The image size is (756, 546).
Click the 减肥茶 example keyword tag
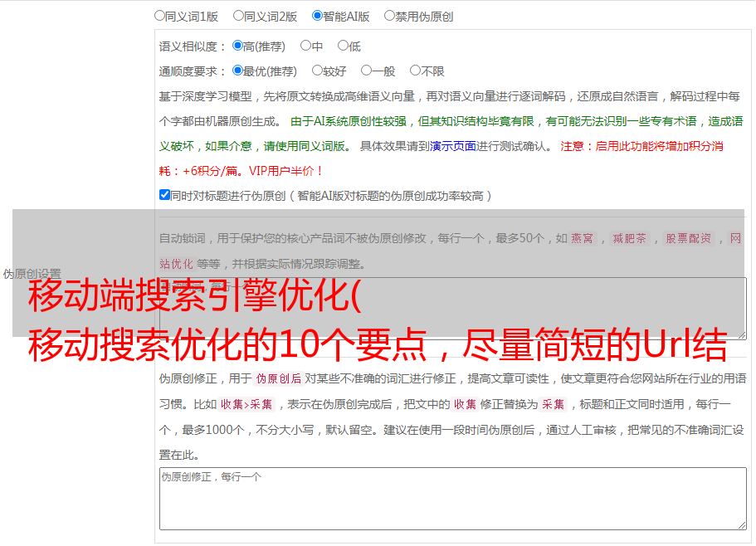(x=630, y=238)
